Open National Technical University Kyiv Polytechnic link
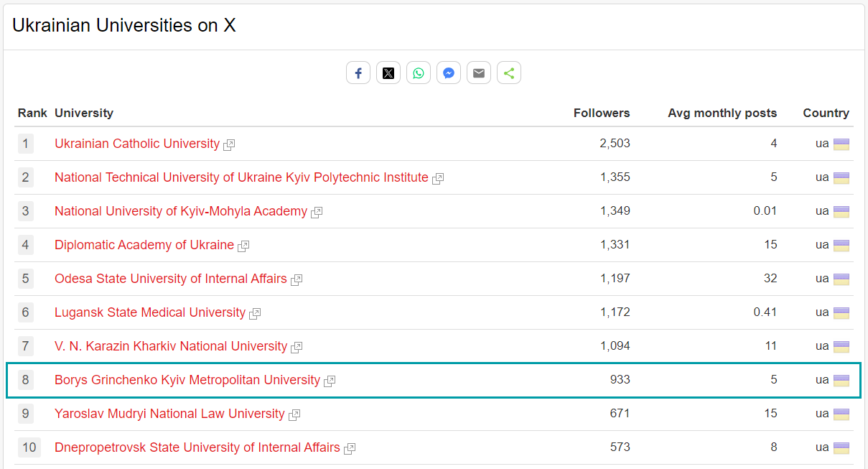Image resolution: width=868 pixels, height=469 pixels. 241,177
